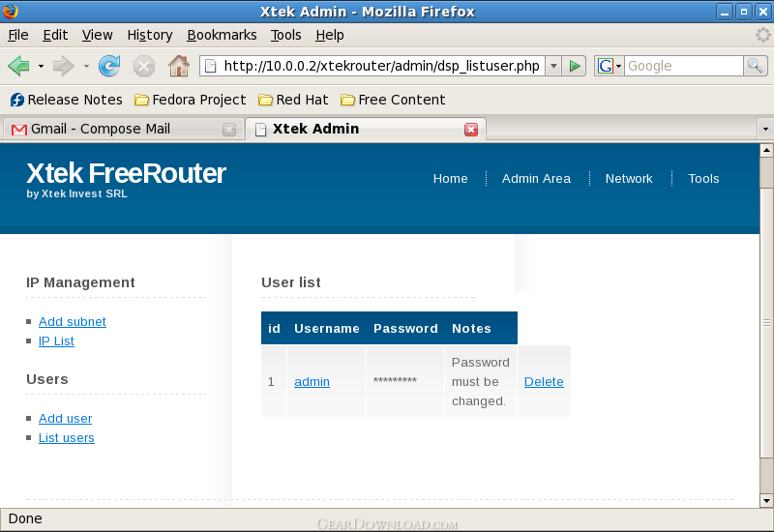Image resolution: width=774 pixels, height=532 pixels.
Task: Switch to Gmail - Compose Mail tab
Action: tap(124, 129)
